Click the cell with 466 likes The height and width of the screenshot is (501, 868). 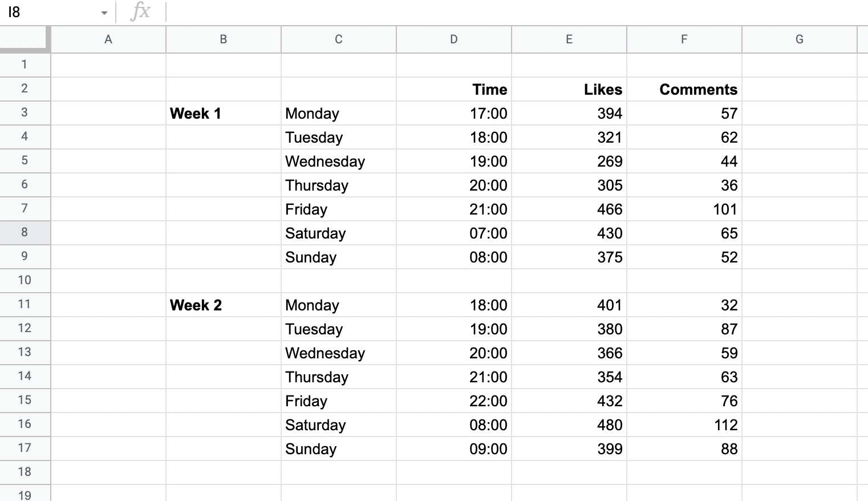[569, 209]
